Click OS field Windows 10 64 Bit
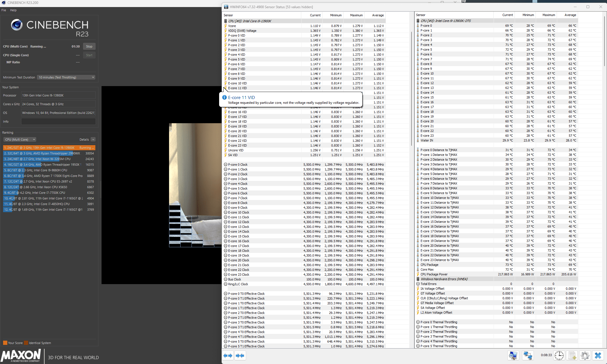Screen dimensions: 607x364 59,113
